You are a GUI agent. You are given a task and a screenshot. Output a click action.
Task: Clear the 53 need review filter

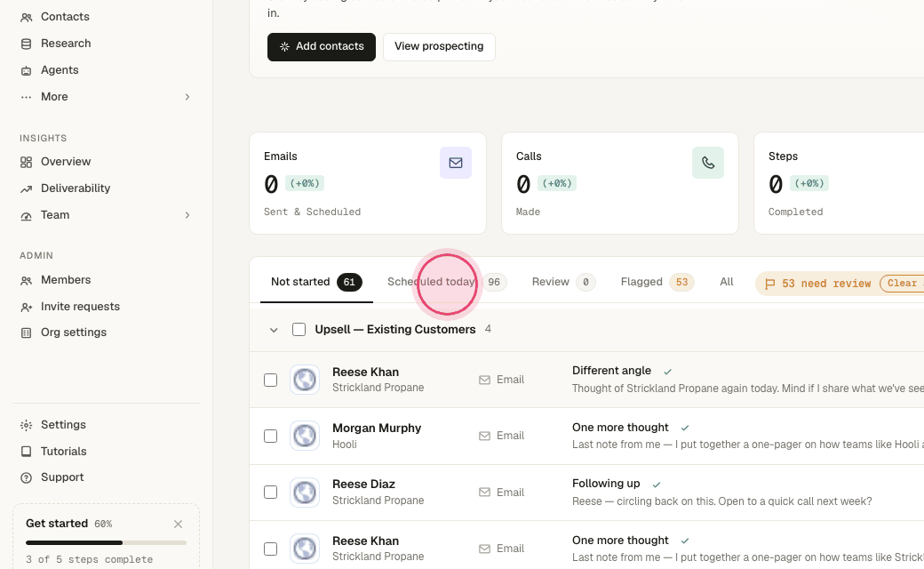pos(902,284)
